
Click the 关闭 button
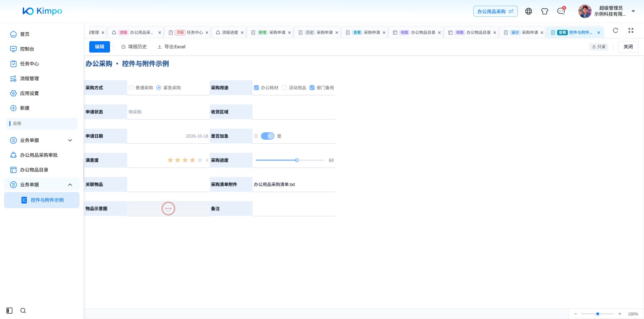(x=628, y=47)
